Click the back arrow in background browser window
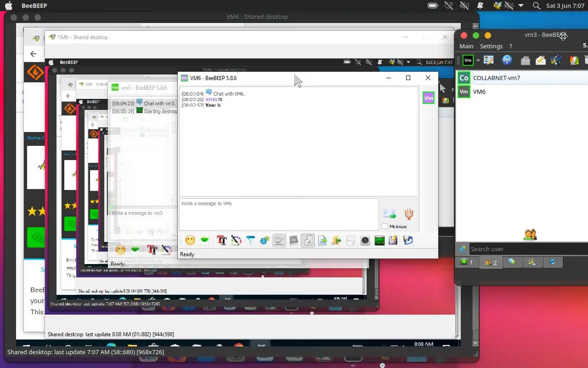Screen dimensions: 588x368 point(33,54)
